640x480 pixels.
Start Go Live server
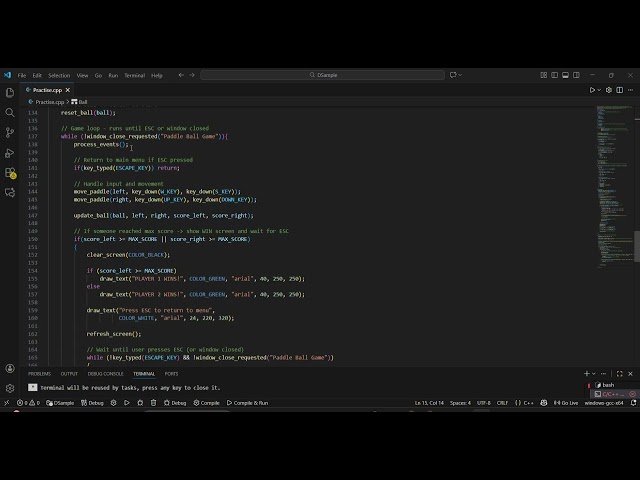(x=566, y=403)
